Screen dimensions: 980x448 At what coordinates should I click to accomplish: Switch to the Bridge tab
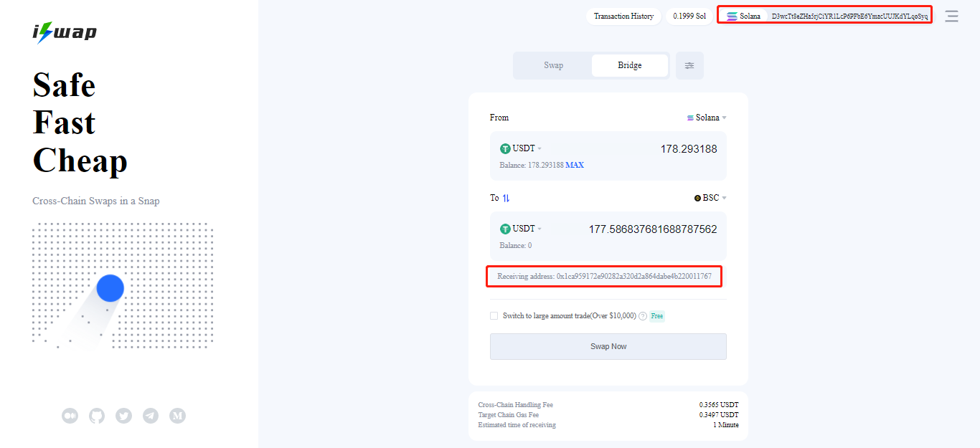(630, 65)
